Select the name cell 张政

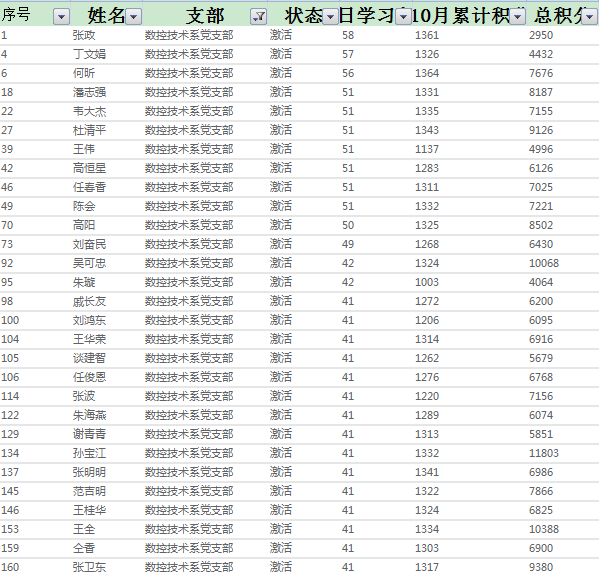pyautogui.click(x=84, y=36)
